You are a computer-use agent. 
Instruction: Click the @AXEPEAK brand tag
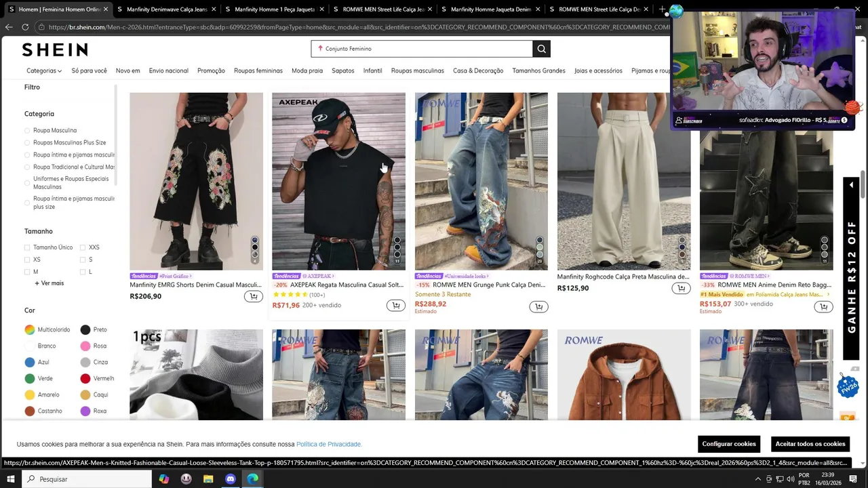pyautogui.click(x=318, y=277)
